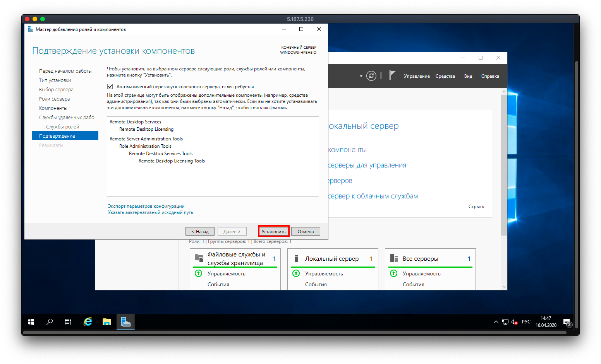Open Task View on taskbar
The width and height of the screenshot is (601, 364).
coord(68,322)
